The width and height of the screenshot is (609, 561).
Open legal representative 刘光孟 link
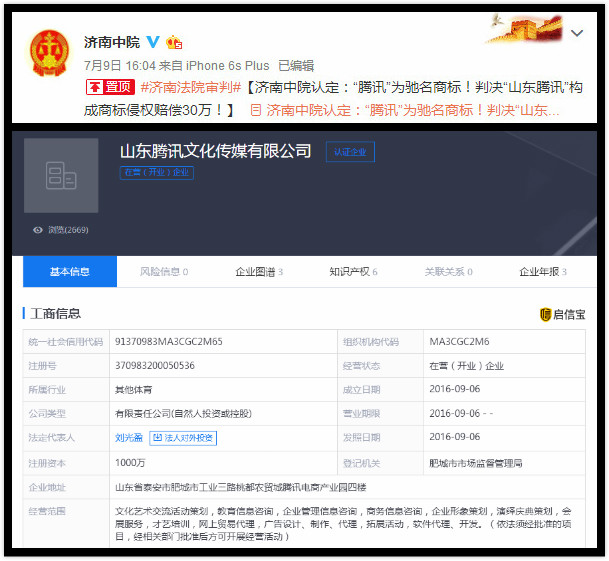[129, 438]
